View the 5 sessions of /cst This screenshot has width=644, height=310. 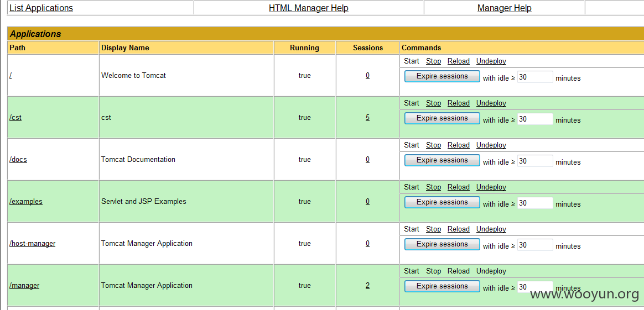367,118
